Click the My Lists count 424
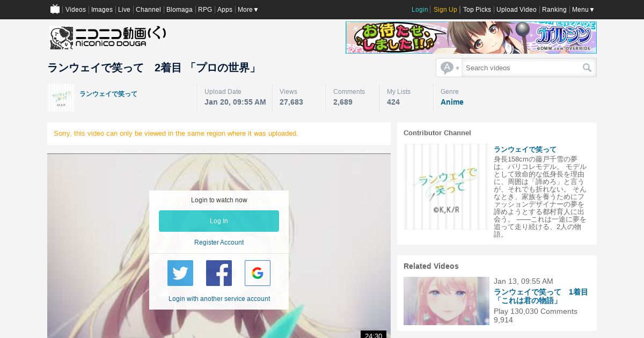The image size is (644, 338). point(393,102)
